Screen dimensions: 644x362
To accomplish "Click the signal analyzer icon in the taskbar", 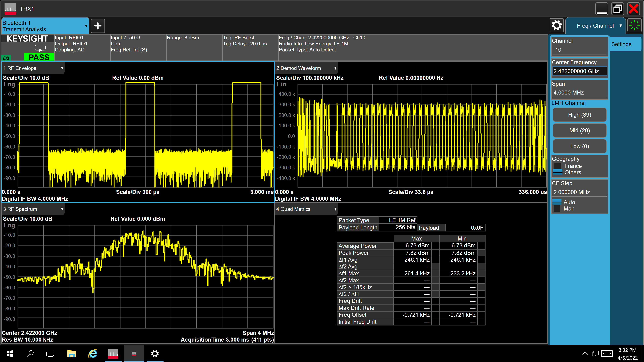I will pos(113,353).
